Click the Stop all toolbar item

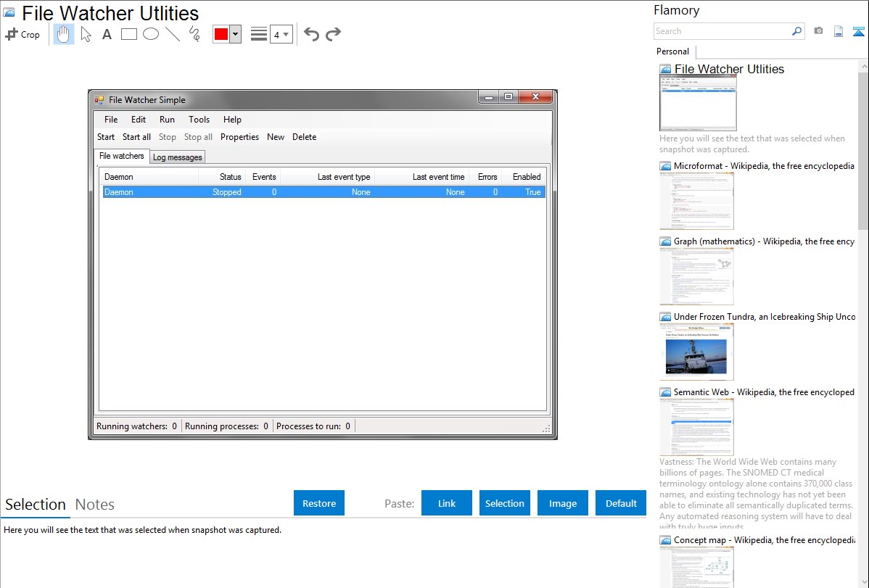[x=199, y=137]
